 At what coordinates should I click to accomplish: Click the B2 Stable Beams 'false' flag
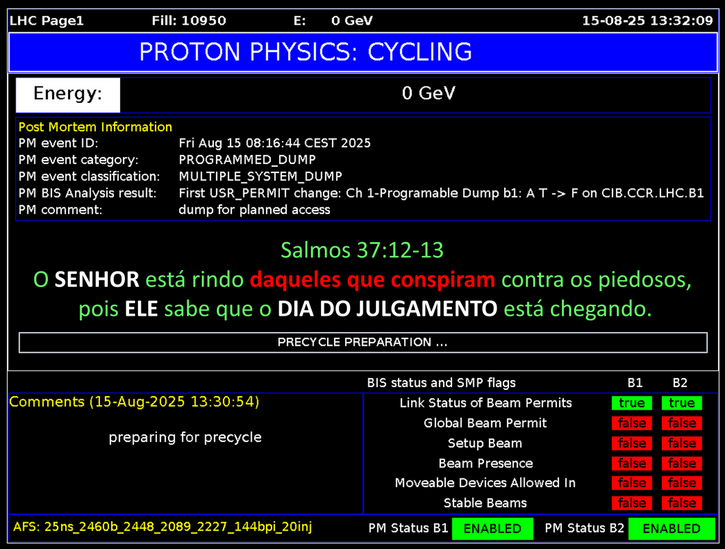(681, 503)
